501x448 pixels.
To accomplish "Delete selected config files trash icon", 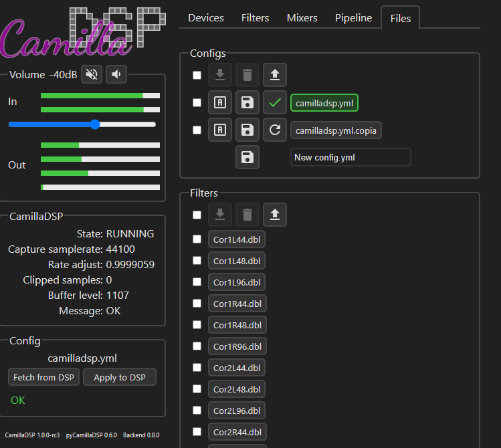I will [x=247, y=75].
